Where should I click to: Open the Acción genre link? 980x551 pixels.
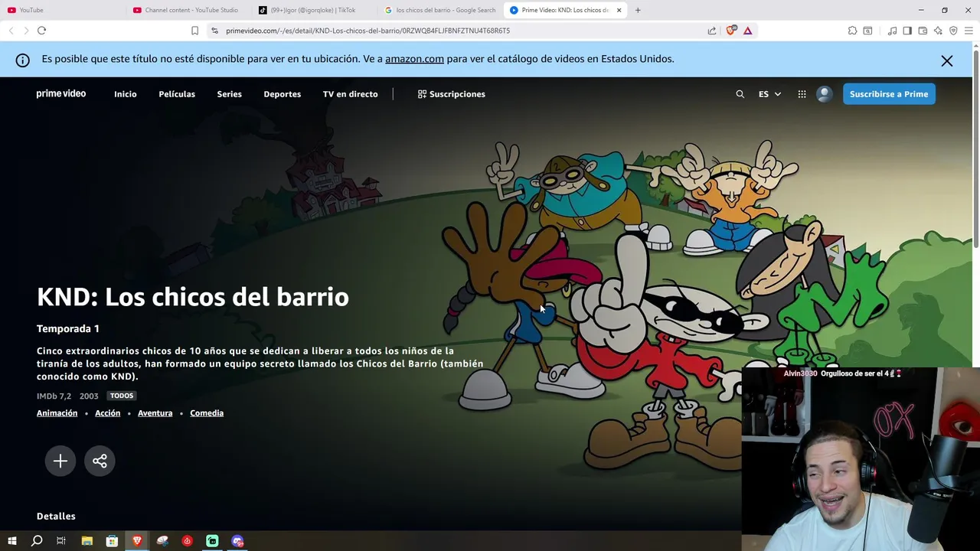108,413
